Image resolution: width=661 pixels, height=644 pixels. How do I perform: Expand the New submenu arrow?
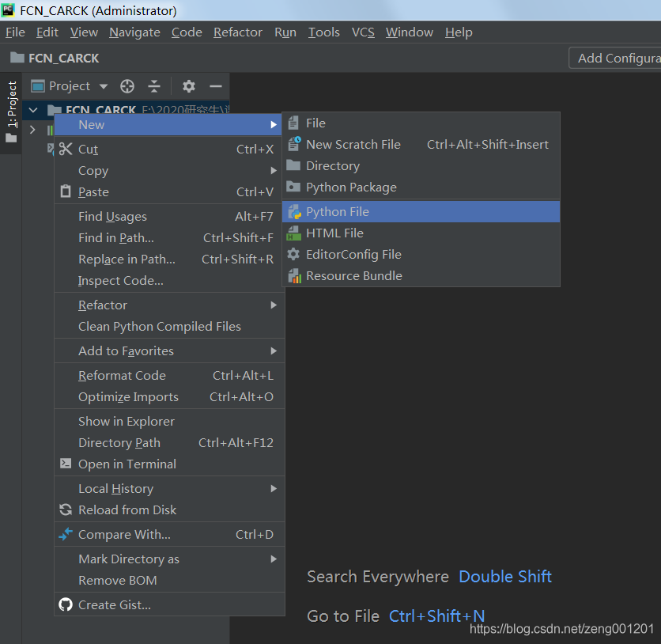click(274, 125)
